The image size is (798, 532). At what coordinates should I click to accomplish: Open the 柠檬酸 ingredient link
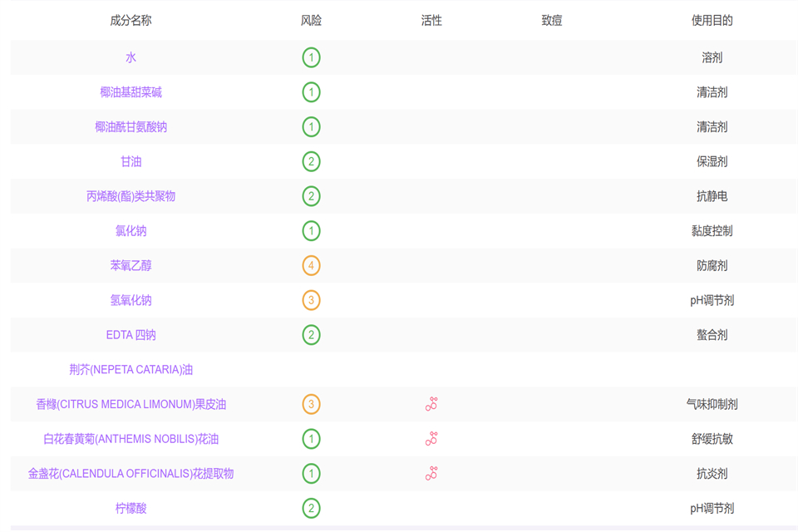tap(131, 509)
